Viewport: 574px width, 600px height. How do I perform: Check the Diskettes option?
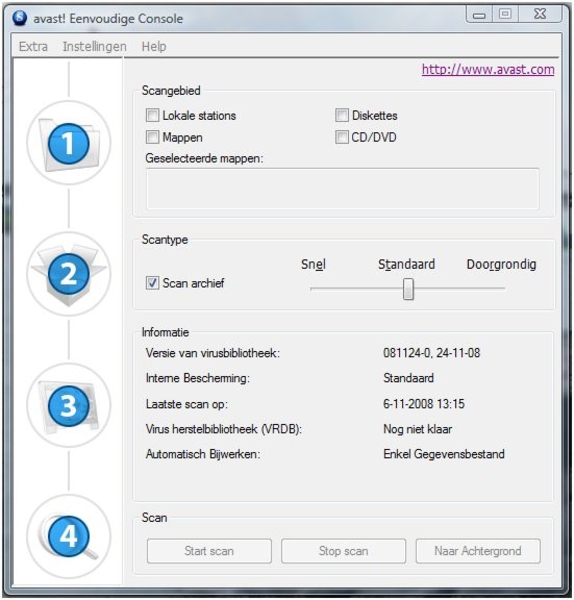342,115
